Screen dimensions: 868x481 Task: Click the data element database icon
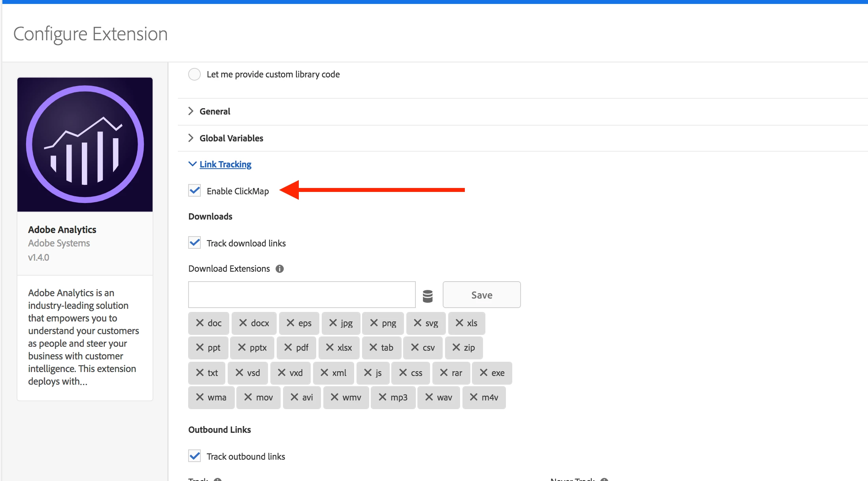[x=428, y=295]
